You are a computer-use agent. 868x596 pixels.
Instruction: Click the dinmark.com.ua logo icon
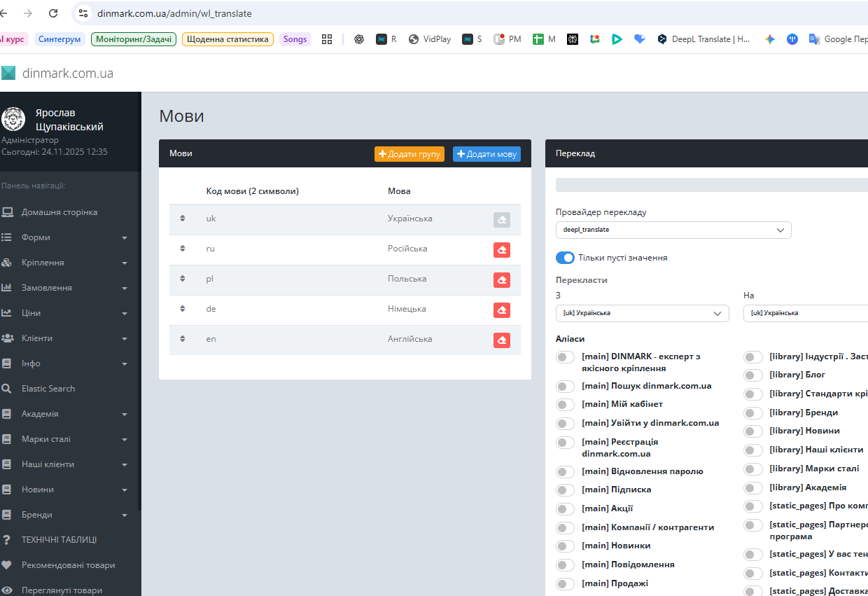tap(8, 73)
